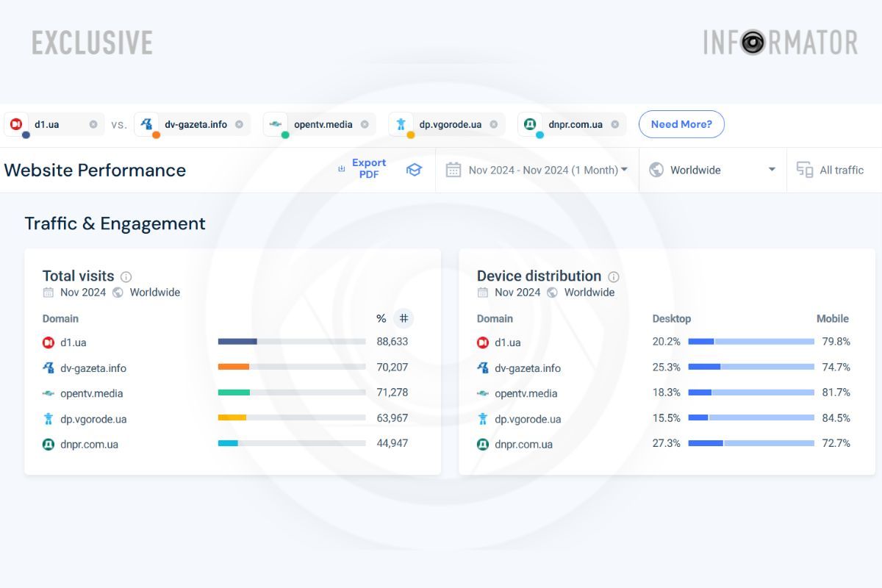Click the d1.ua total visits bar
This screenshot has width=882, height=588.
pos(292,342)
